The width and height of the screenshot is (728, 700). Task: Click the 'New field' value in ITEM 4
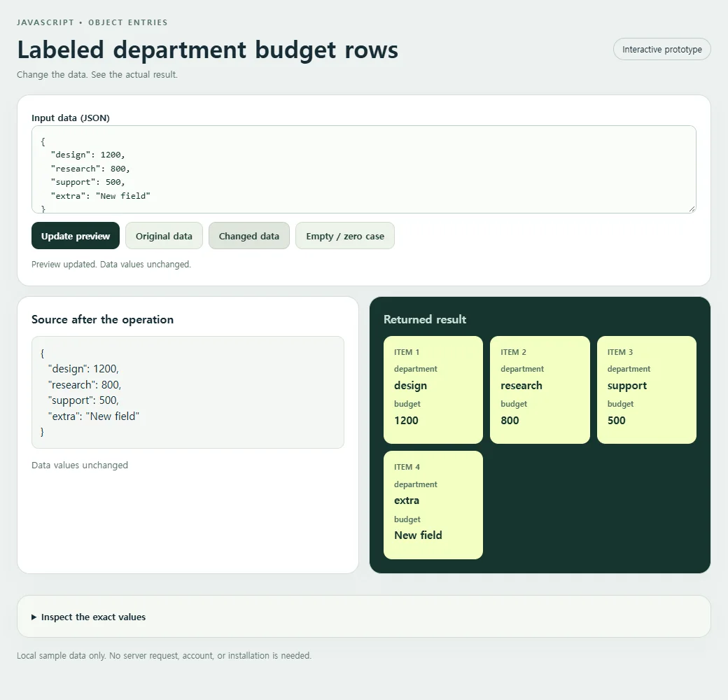click(x=418, y=535)
